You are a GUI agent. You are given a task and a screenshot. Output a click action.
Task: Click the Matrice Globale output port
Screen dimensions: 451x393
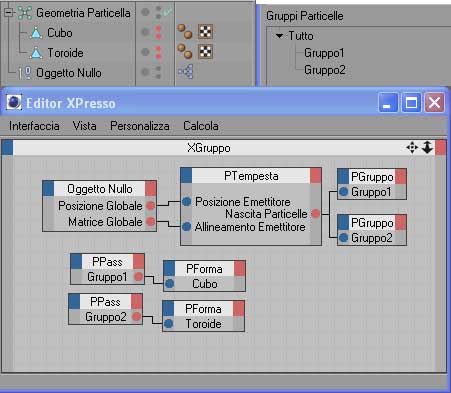pos(151,221)
